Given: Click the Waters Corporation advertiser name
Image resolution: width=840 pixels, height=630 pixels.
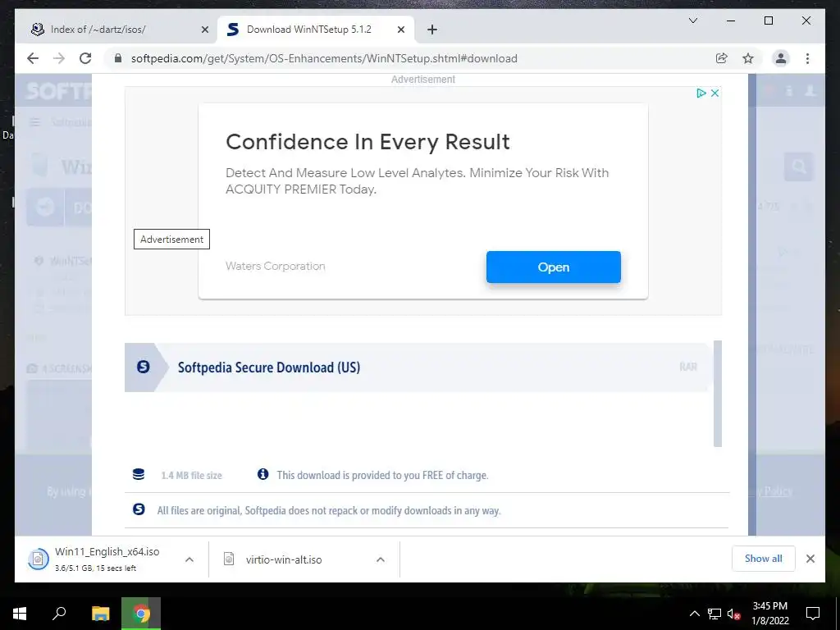Looking at the screenshot, I should pyautogui.click(x=276, y=267).
